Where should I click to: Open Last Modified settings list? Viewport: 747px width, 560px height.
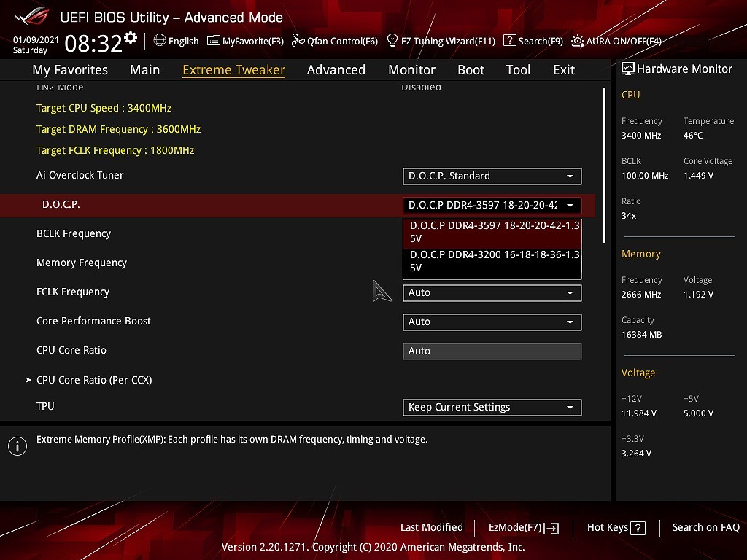click(431, 528)
